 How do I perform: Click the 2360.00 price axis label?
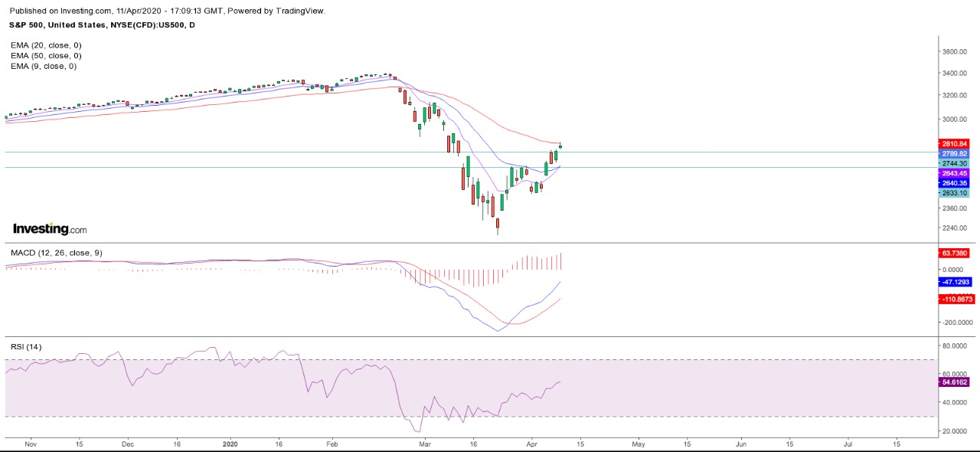click(955, 208)
